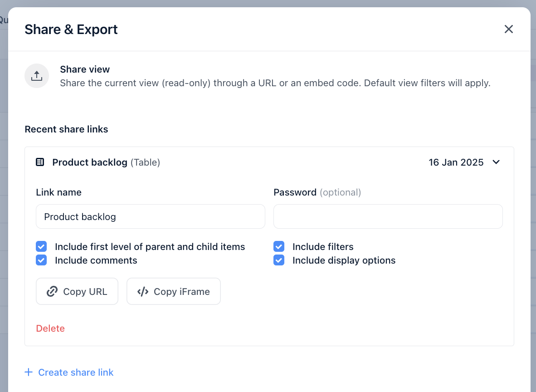
Task: Disable the Include filters checkbox
Action: [279, 246]
